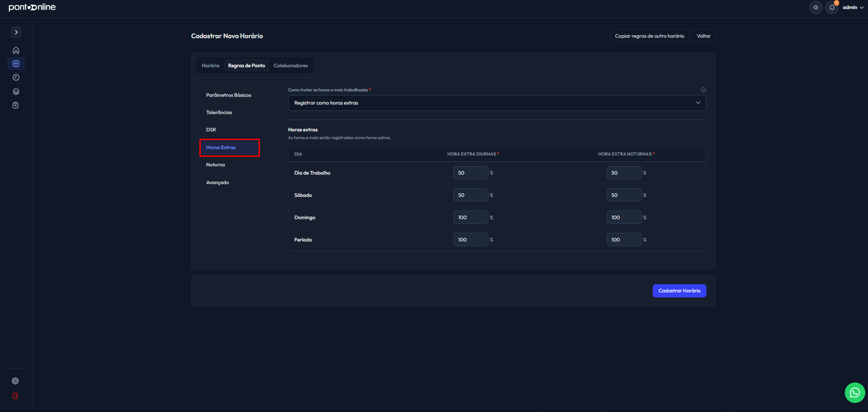The height and width of the screenshot is (412, 868).
Task: Edit Feriado hora extra diurna field
Action: coord(471,240)
